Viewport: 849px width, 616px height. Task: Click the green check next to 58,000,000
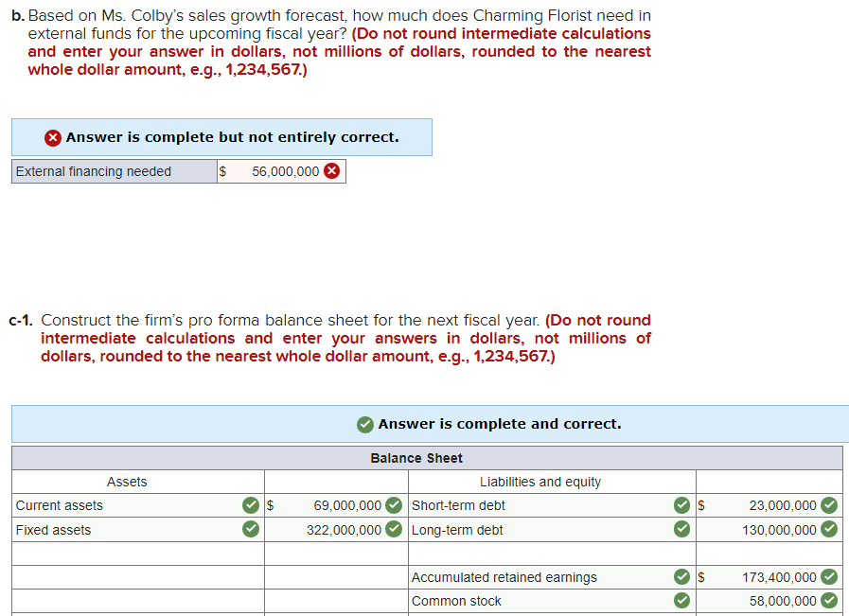(829, 600)
